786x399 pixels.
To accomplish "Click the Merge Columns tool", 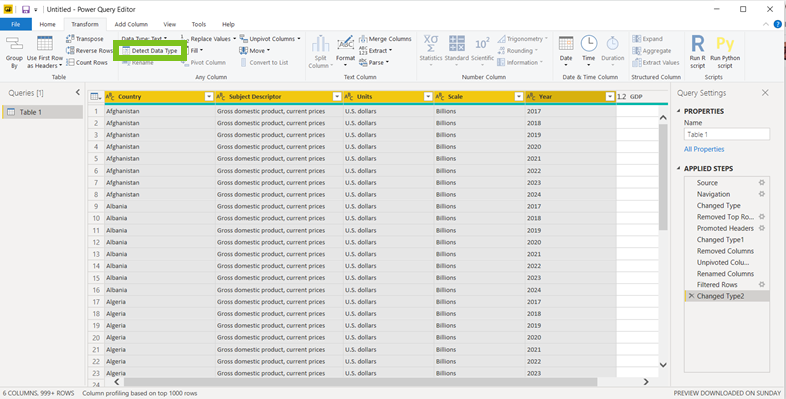I will (x=385, y=39).
